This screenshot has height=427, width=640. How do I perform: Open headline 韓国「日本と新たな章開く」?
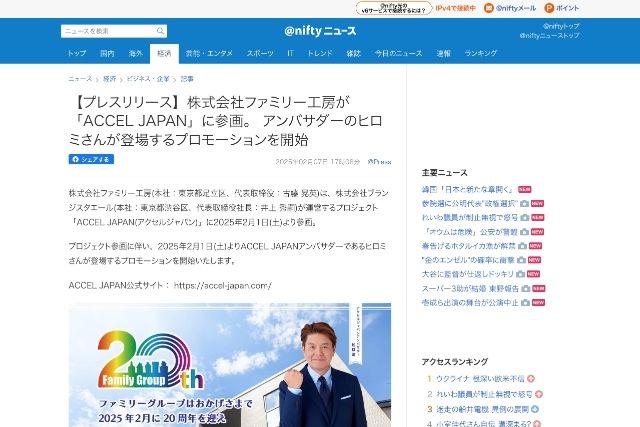tap(468, 189)
